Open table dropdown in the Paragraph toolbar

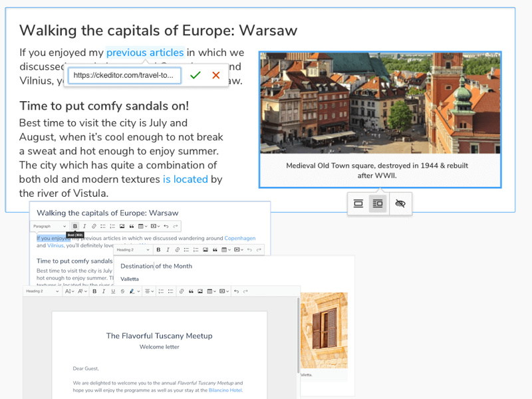[143, 226]
